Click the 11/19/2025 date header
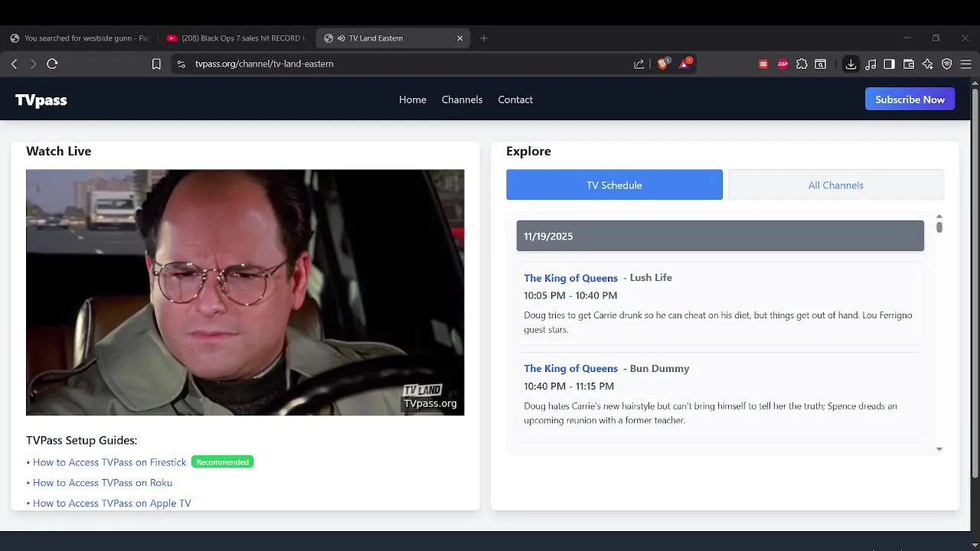 coord(720,236)
